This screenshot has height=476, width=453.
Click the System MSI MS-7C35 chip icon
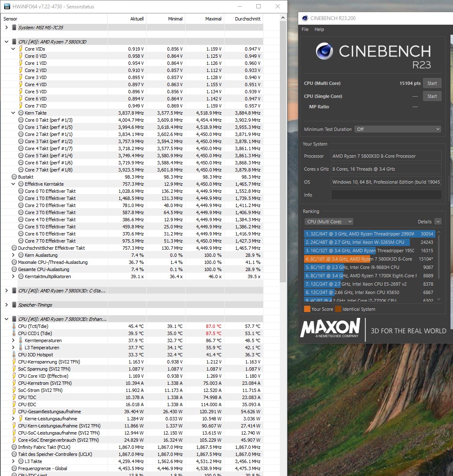(14, 27)
